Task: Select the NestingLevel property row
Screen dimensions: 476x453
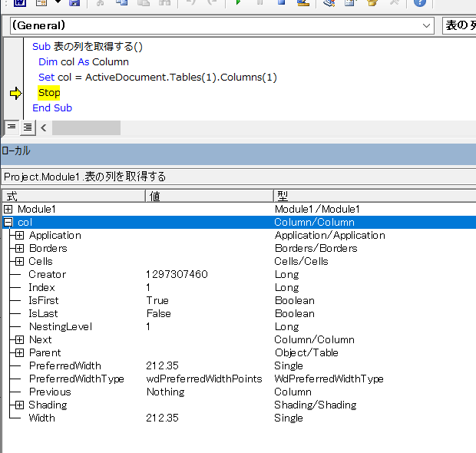Action: pos(240,326)
